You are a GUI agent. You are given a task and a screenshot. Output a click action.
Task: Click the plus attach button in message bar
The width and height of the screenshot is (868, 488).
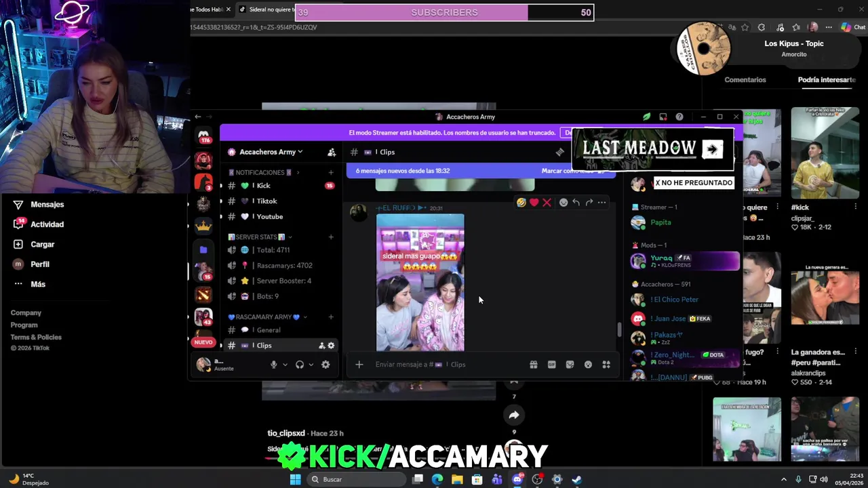[359, 365]
